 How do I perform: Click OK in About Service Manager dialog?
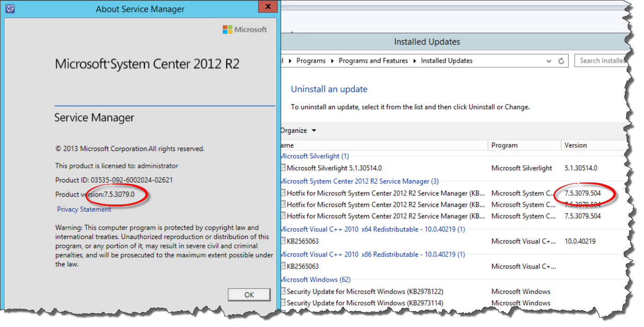click(249, 295)
